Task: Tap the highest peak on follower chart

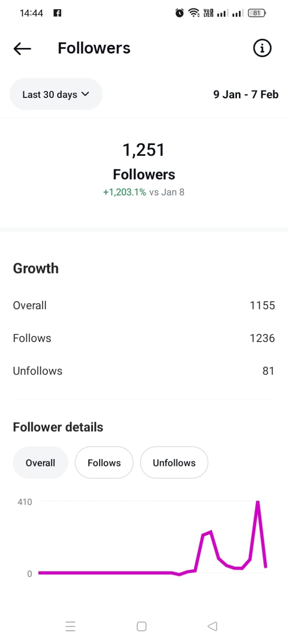Action: (258, 502)
